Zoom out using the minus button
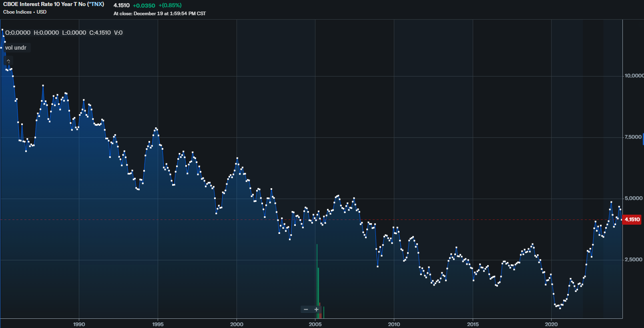 click(306, 310)
